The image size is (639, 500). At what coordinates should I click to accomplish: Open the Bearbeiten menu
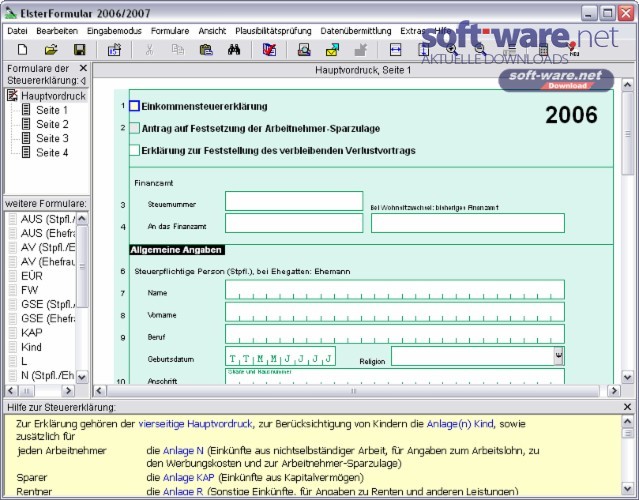pyautogui.click(x=57, y=31)
